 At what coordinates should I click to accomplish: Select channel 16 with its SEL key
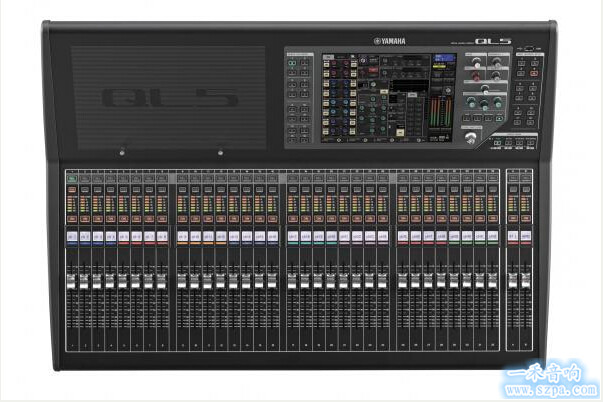click(x=272, y=179)
